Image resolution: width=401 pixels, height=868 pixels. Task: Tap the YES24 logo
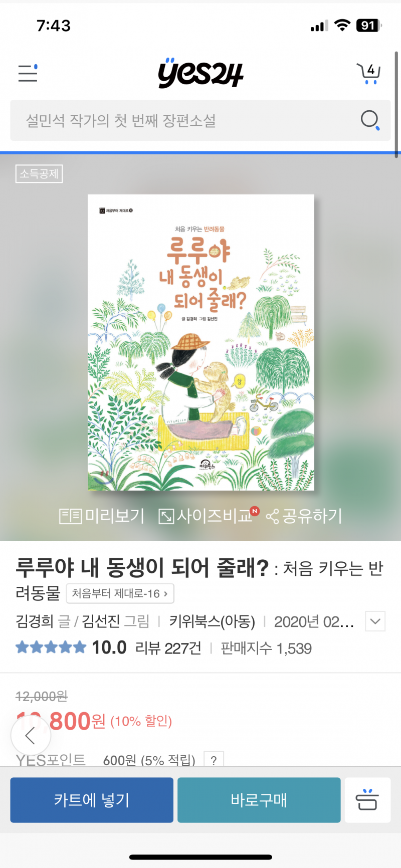click(x=200, y=73)
